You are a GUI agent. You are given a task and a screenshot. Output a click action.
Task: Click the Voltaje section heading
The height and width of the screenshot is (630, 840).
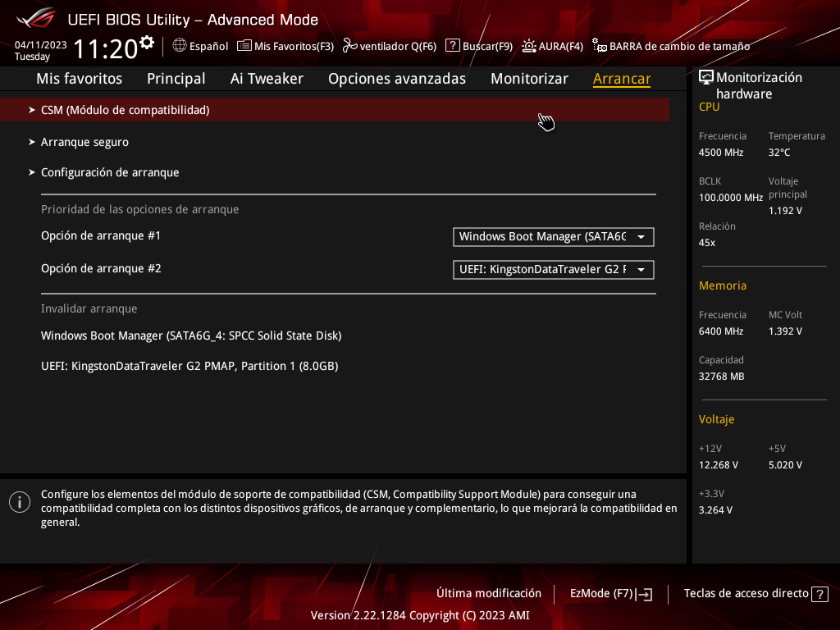tap(717, 419)
